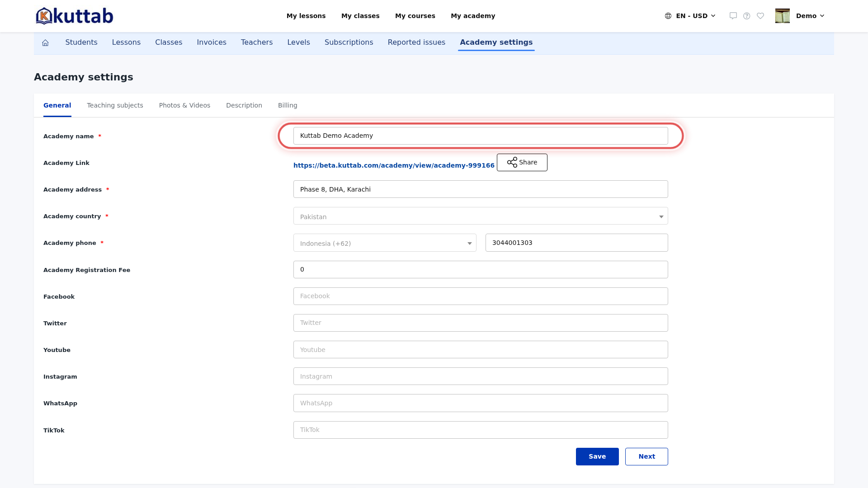Viewport: 868px width, 488px height.
Task: Click the Demo profile avatar
Action: point(783,16)
